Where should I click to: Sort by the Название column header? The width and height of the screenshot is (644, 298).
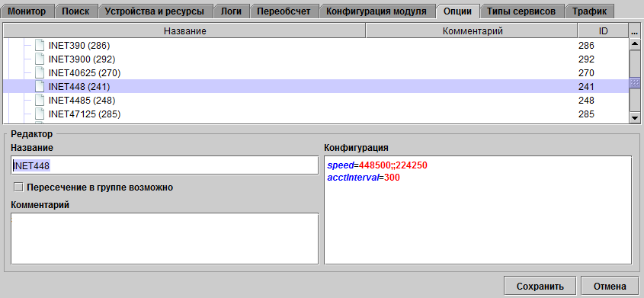point(184,30)
